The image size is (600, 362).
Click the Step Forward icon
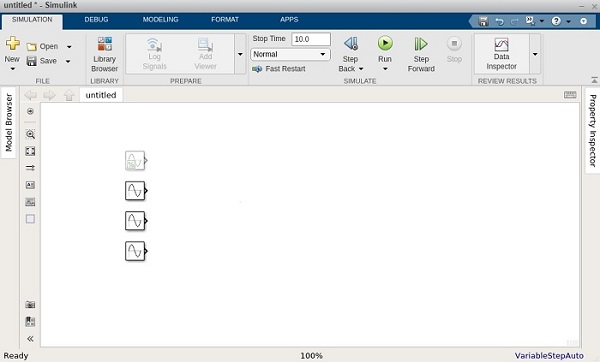click(x=421, y=44)
